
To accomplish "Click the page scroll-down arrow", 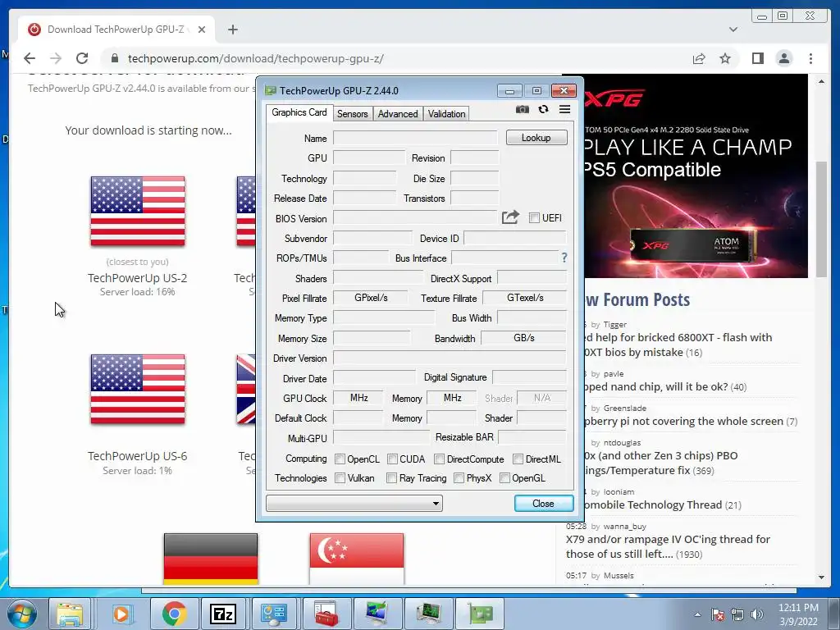I will (821, 577).
